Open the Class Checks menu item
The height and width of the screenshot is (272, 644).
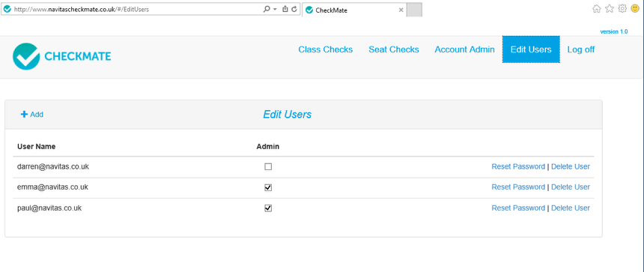tap(325, 49)
